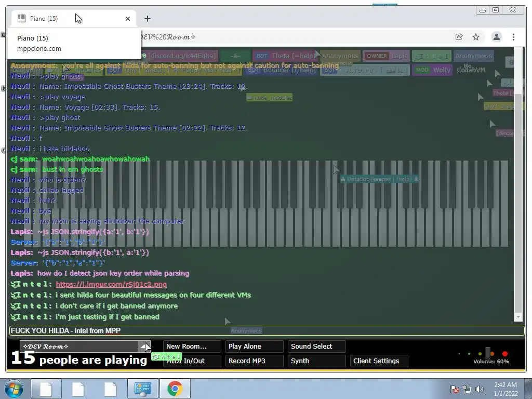
Task: Open the Chrome profile avatar
Action: click(x=496, y=37)
